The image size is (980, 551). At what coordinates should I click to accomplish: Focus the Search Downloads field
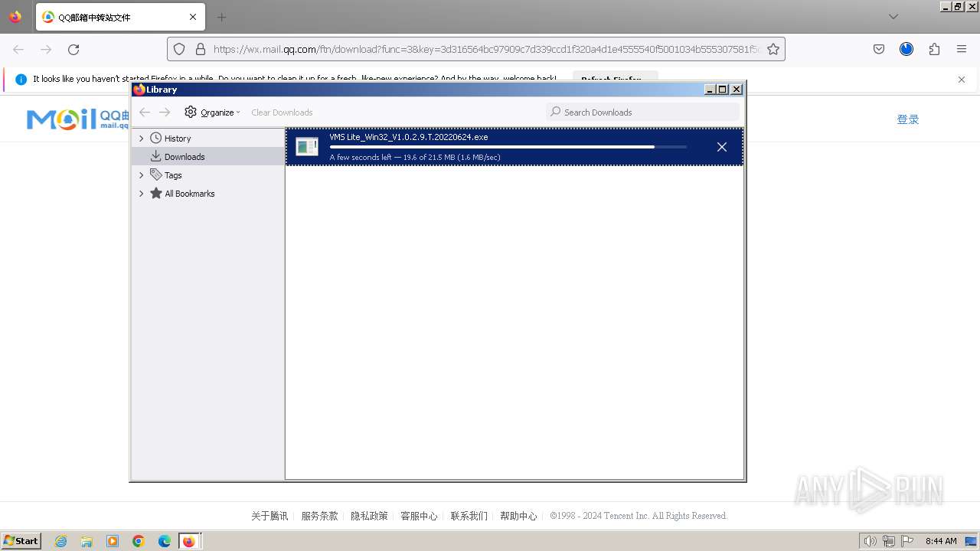click(643, 112)
